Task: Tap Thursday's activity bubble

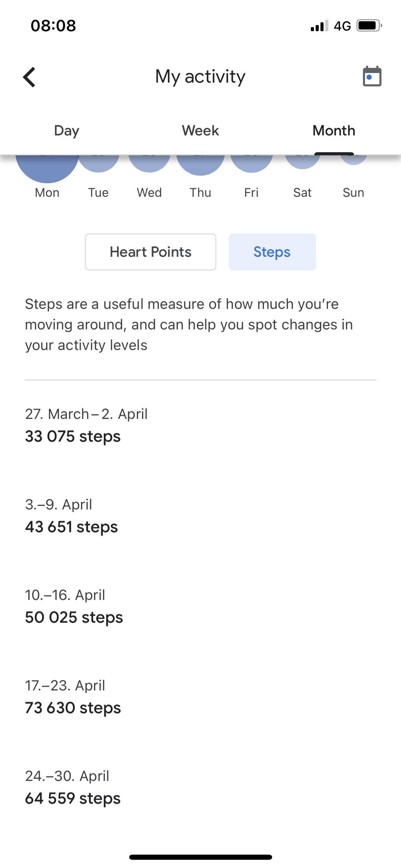Action: 200,165
